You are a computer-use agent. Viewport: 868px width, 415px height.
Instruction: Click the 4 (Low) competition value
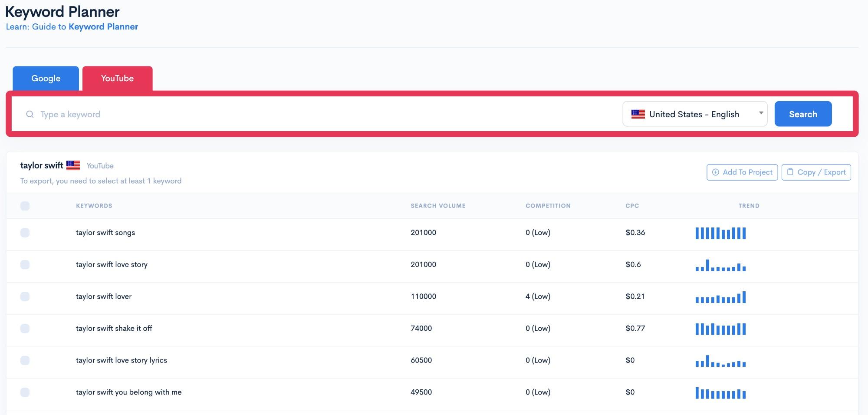(538, 296)
